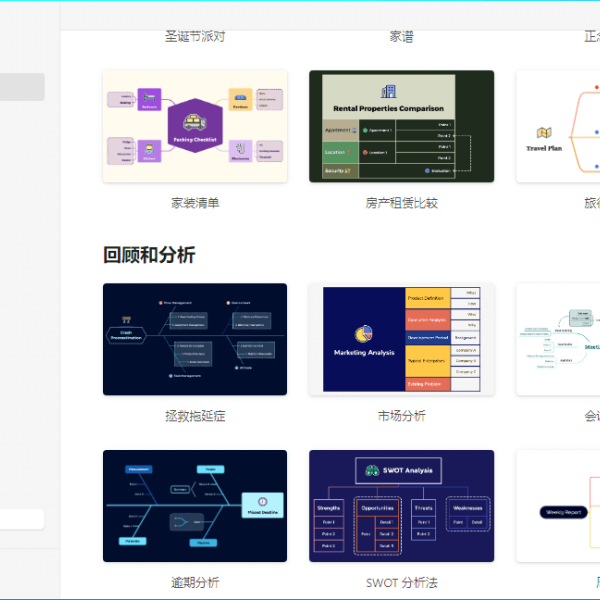Click the pie chart icon in Marketing Analysis

[x=364, y=334]
